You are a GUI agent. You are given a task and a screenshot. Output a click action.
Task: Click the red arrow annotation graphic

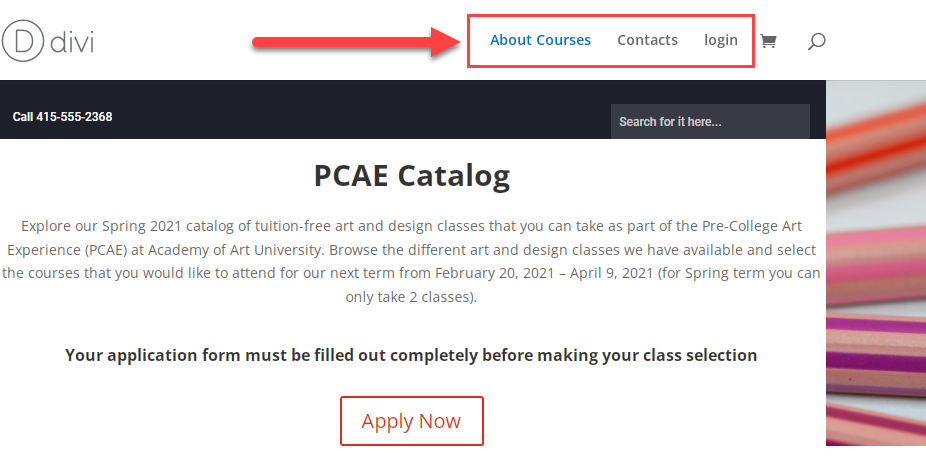click(x=357, y=41)
